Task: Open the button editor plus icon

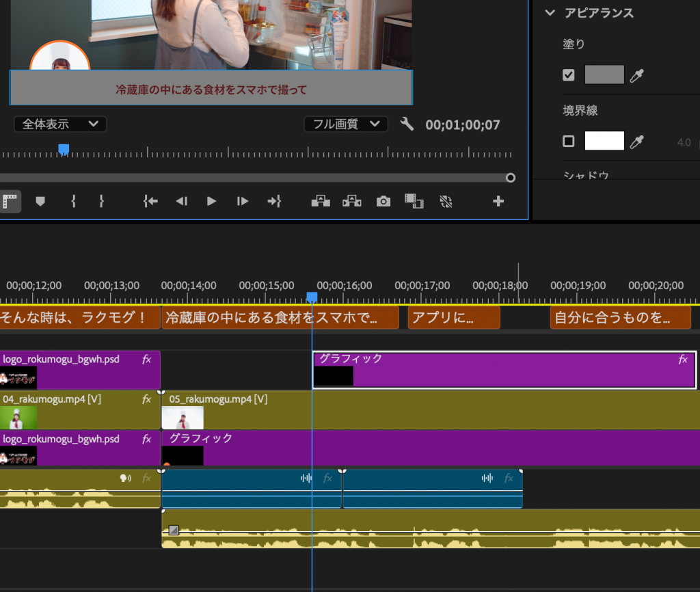Action: [498, 201]
